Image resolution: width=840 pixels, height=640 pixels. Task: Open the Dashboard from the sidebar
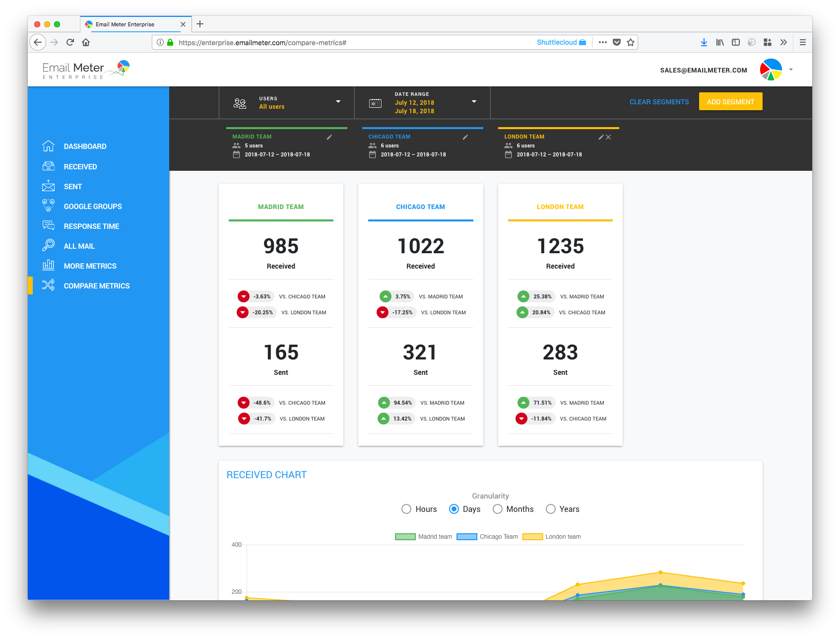coord(49,146)
